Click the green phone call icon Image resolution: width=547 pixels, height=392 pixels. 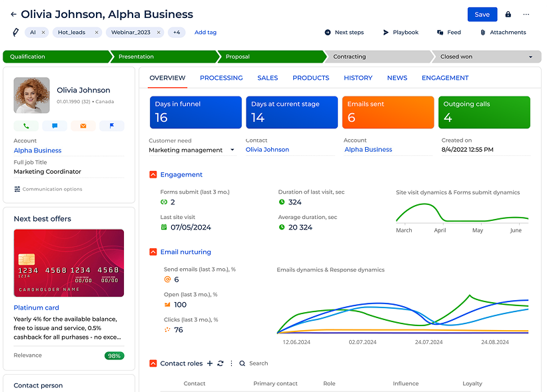[26, 126]
